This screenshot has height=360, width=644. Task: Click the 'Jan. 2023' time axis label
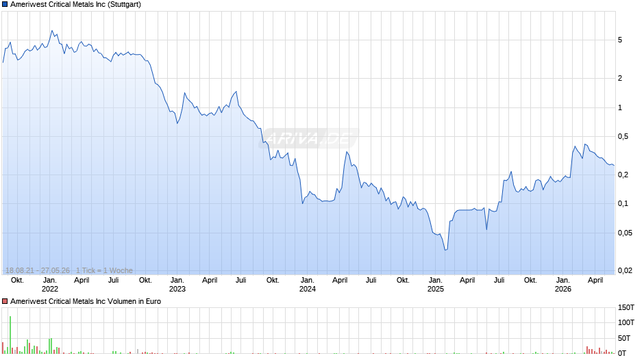(x=177, y=285)
